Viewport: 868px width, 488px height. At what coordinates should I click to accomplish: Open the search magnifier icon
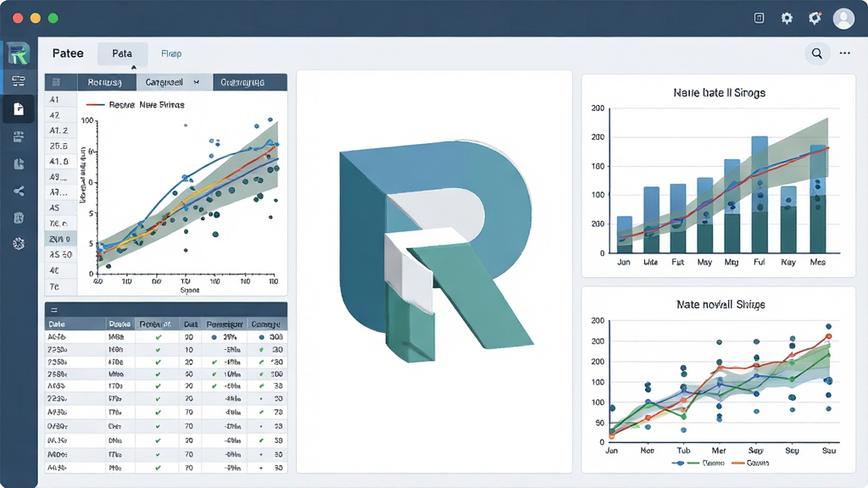[x=816, y=53]
